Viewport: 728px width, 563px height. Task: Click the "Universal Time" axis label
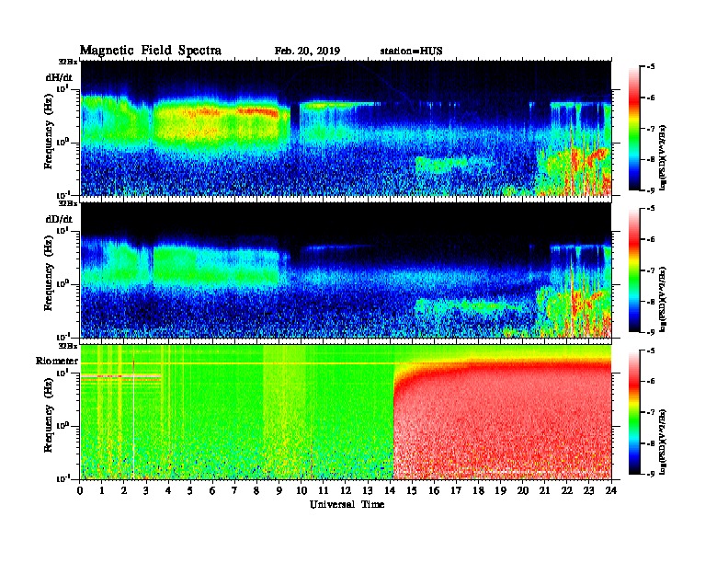[x=347, y=504]
